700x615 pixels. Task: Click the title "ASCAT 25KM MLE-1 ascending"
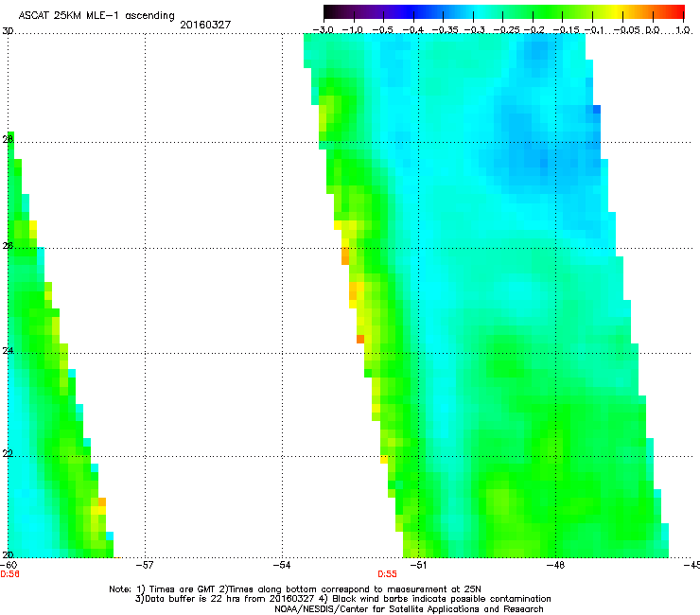pos(96,16)
